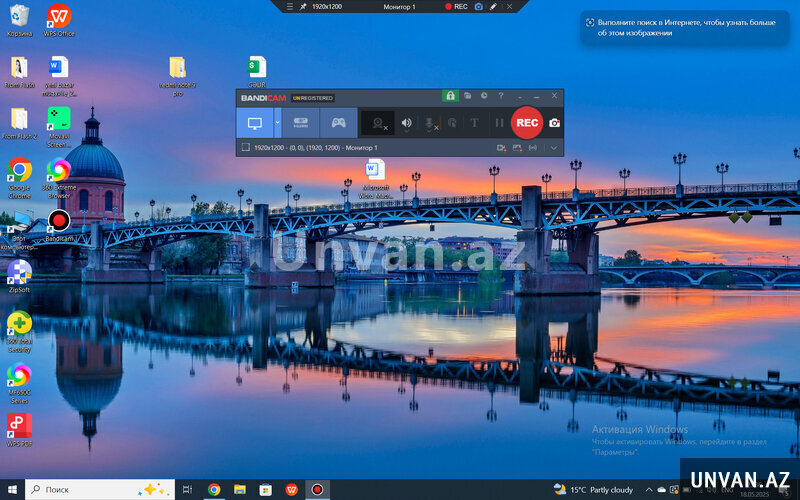Click the 1920x1200 size on top bar
Viewport: 800px width, 500px height.
[327, 7]
